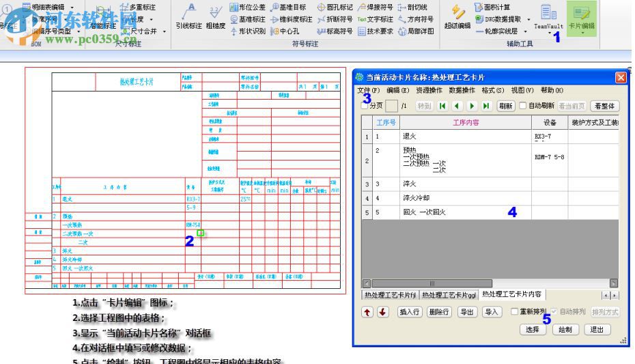Toggle the 自动刷新 auto refresh checkbox
The width and height of the screenshot is (635, 364).
[x=523, y=105]
